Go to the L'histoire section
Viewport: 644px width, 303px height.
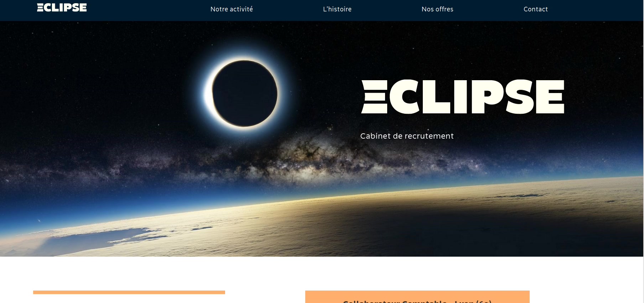(337, 9)
